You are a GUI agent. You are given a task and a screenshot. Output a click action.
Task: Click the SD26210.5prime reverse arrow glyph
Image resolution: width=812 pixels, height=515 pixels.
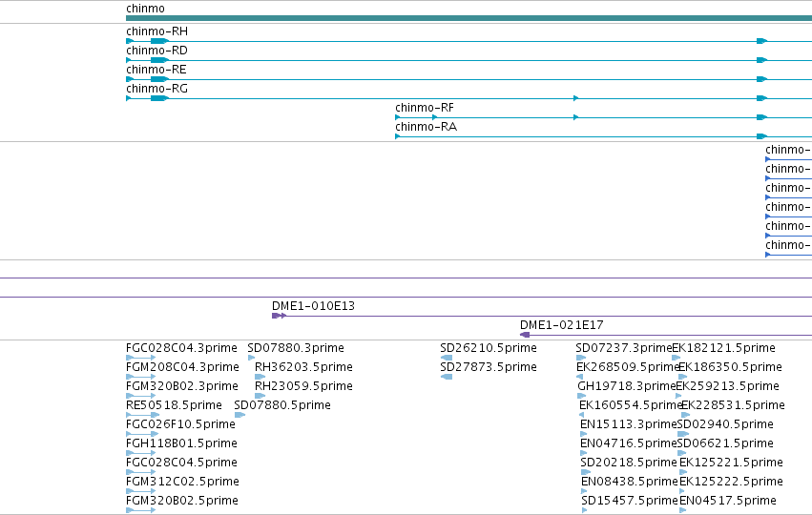pos(447,358)
